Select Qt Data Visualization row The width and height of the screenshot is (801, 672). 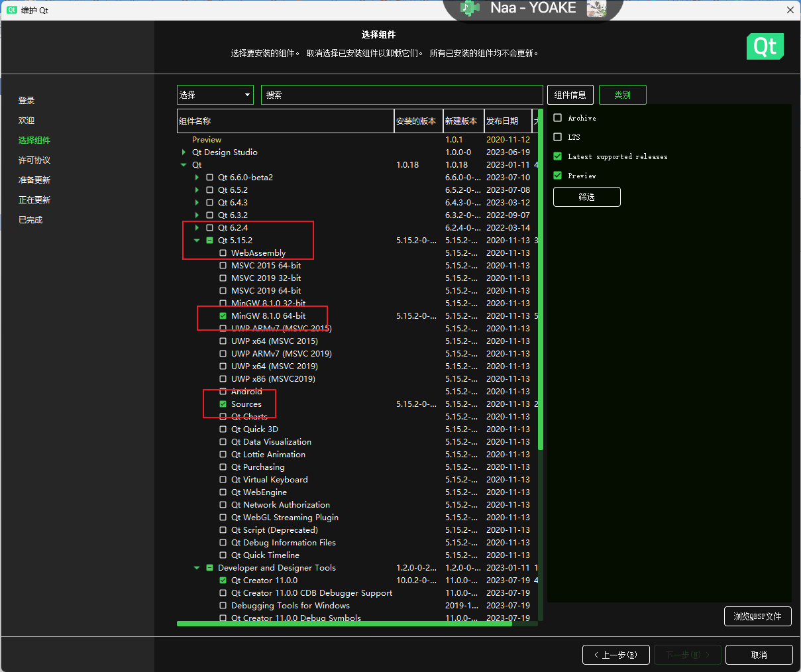(x=357, y=442)
